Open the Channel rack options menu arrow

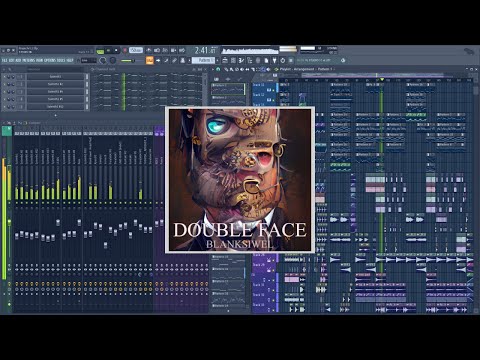click(4, 69)
